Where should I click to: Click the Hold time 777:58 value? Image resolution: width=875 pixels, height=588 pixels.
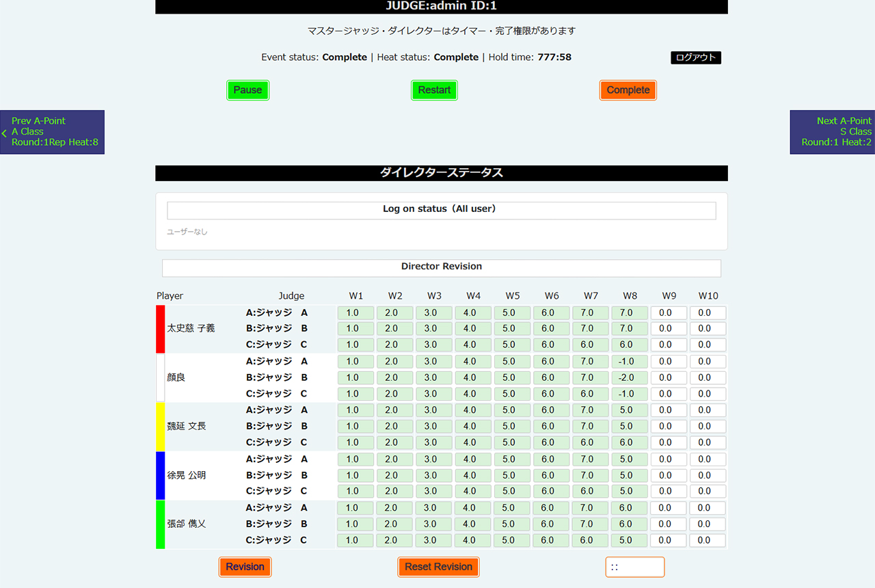coord(554,57)
